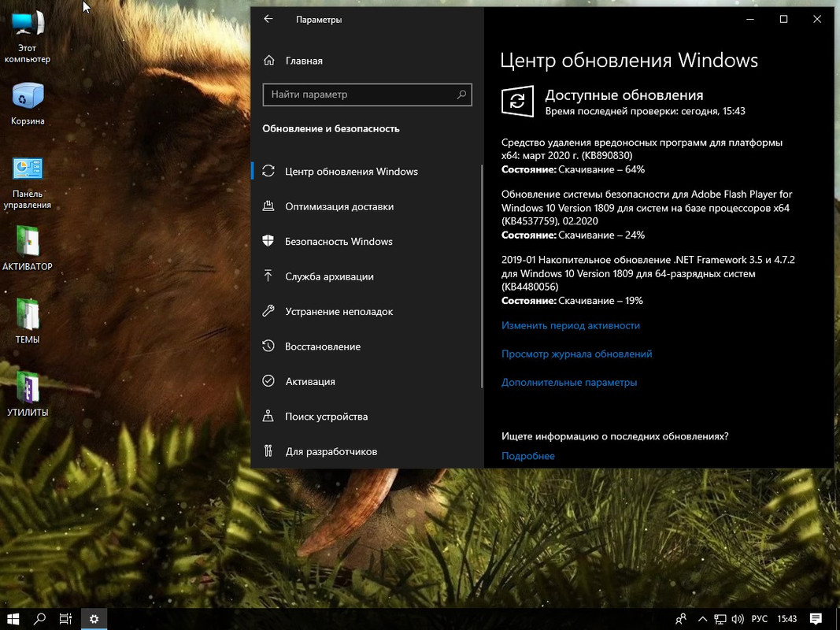Minimize the Параметры window
The width and height of the screenshot is (840, 630).
tap(750, 19)
